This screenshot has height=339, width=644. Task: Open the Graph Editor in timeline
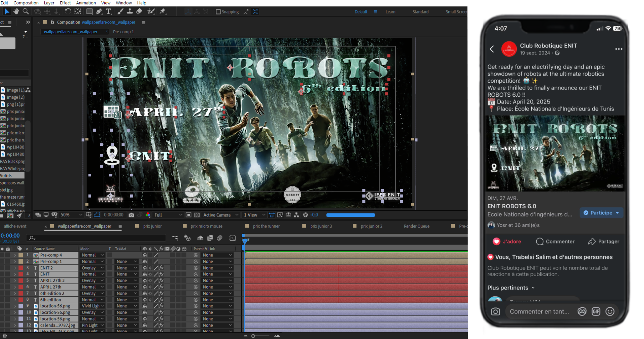pos(233,238)
